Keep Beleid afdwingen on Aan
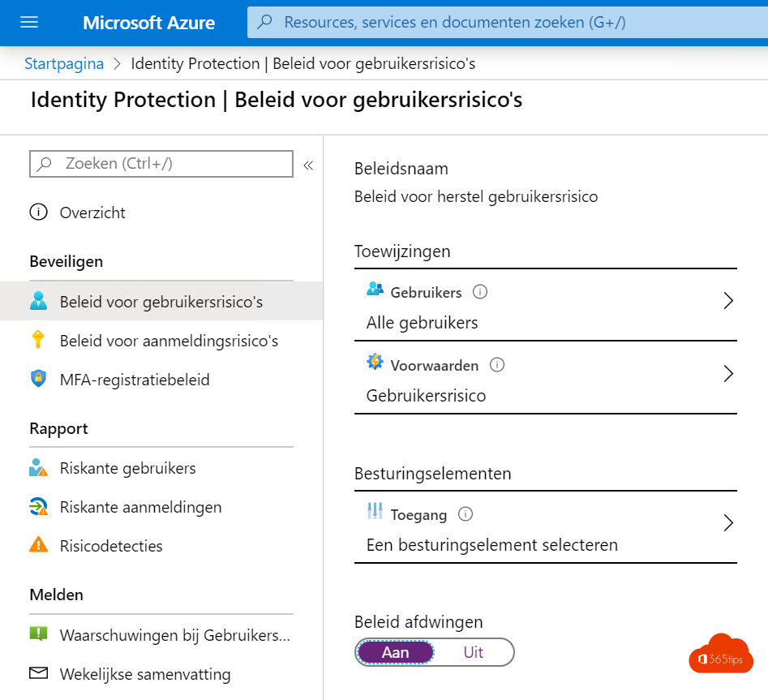The image size is (768, 700). click(395, 652)
